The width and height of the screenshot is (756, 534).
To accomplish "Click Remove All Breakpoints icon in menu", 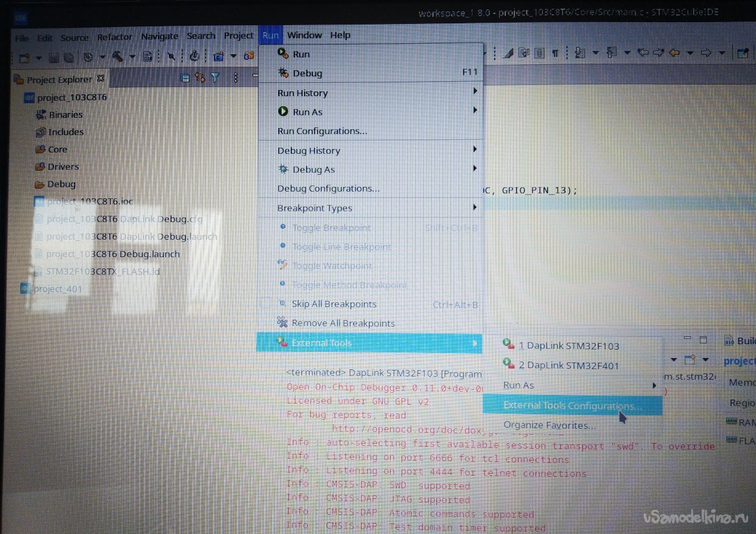I will (282, 323).
